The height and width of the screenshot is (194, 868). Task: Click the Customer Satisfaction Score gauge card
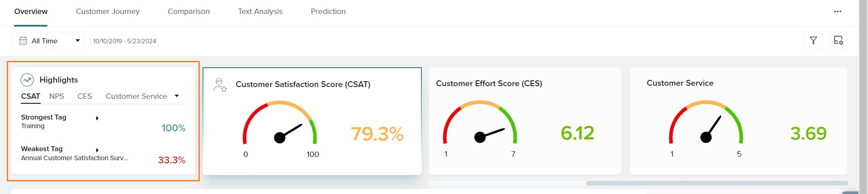(x=312, y=121)
